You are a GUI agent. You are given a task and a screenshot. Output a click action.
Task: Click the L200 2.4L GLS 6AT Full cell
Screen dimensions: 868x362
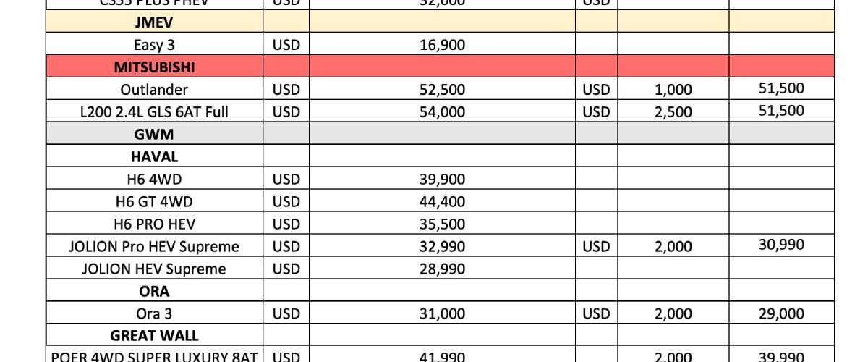(x=155, y=112)
